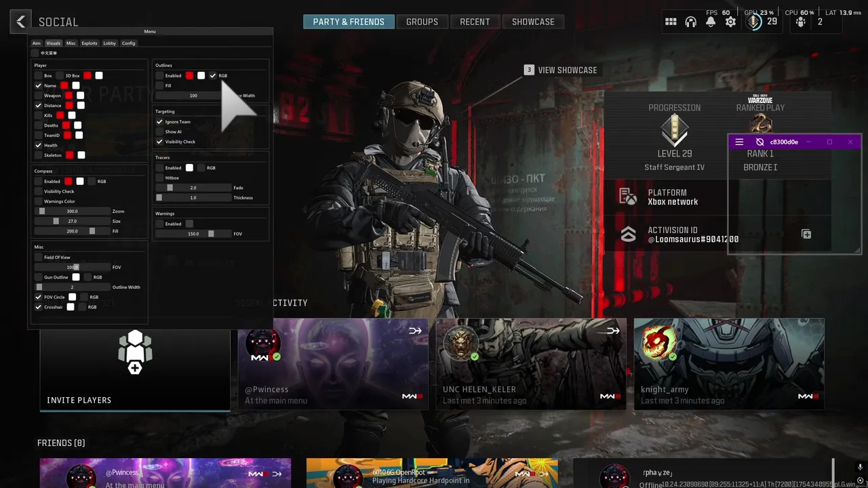The width and height of the screenshot is (868, 488).
Task: Open the Lobby tab in Menu
Action: [109, 43]
